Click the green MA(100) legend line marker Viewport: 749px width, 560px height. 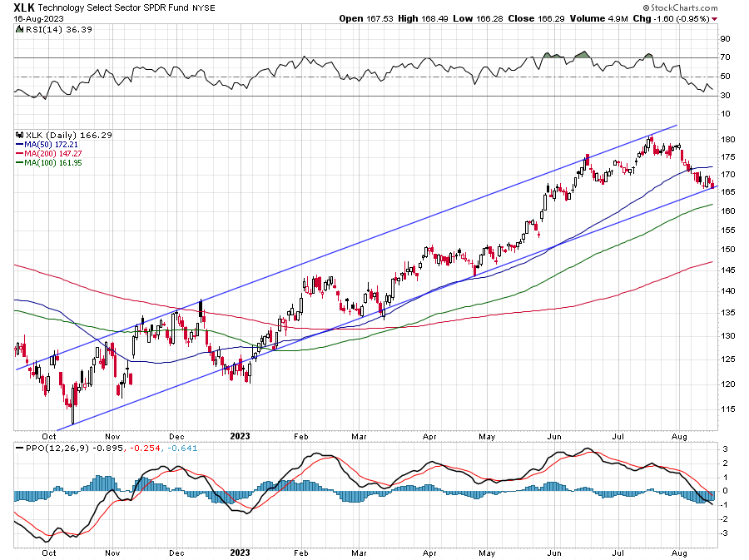pos(20,163)
